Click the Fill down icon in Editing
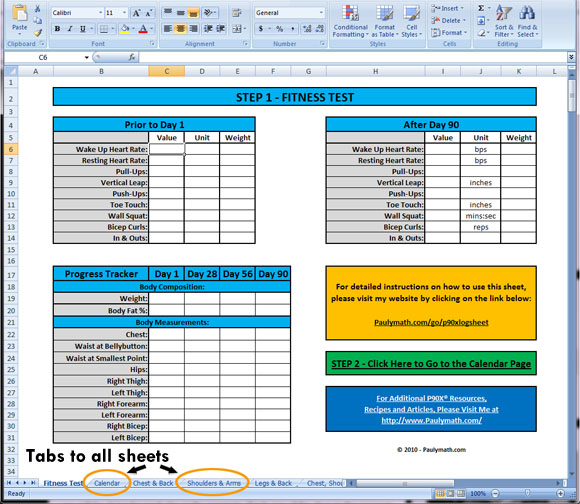 point(481,21)
